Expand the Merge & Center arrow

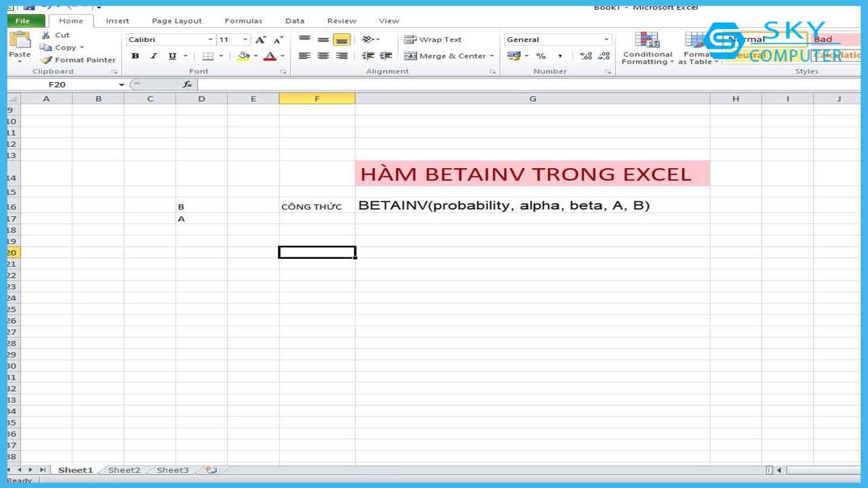[x=492, y=56]
